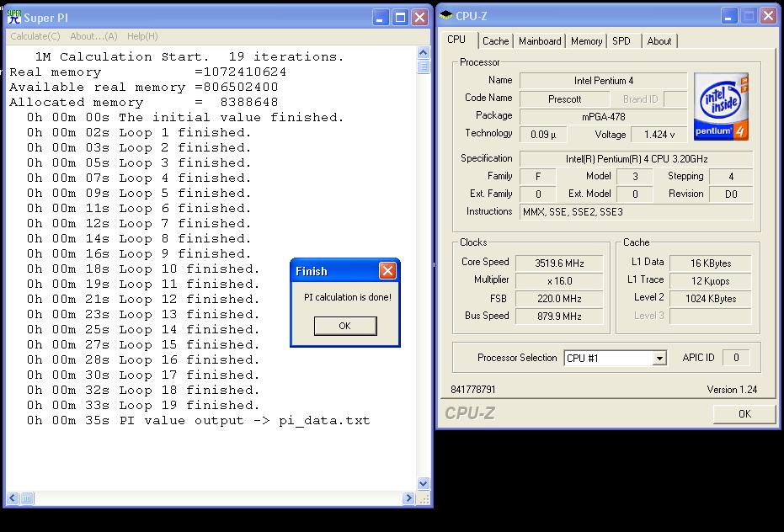Open the Help(H) menu in Super PI
Viewport: 784px width, 532px height.
click(142, 36)
